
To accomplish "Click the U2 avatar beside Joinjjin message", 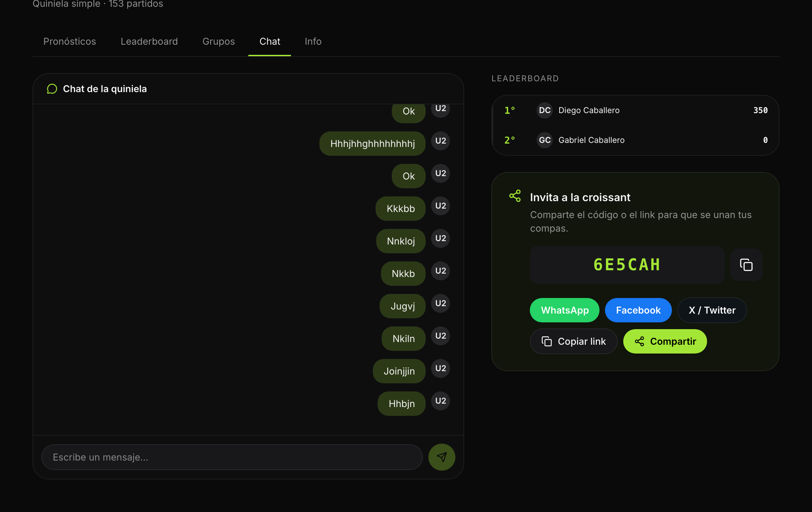I will click(x=441, y=368).
